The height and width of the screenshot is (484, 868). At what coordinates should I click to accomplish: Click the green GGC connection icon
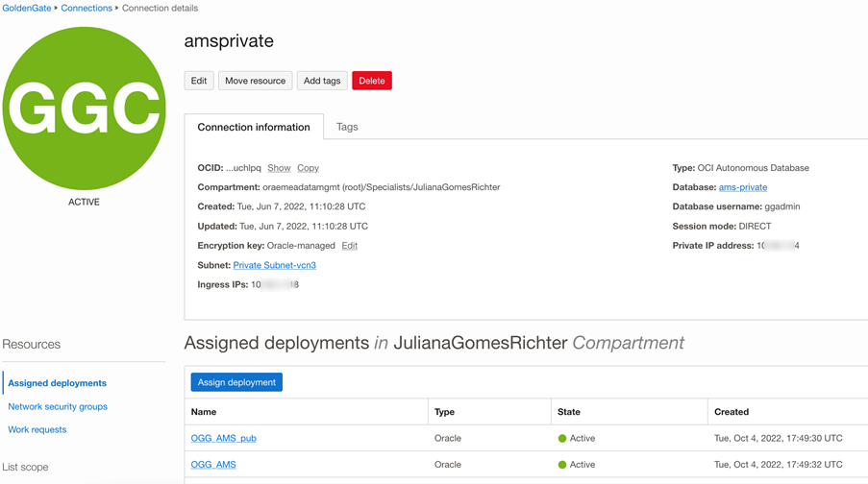[x=84, y=109]
